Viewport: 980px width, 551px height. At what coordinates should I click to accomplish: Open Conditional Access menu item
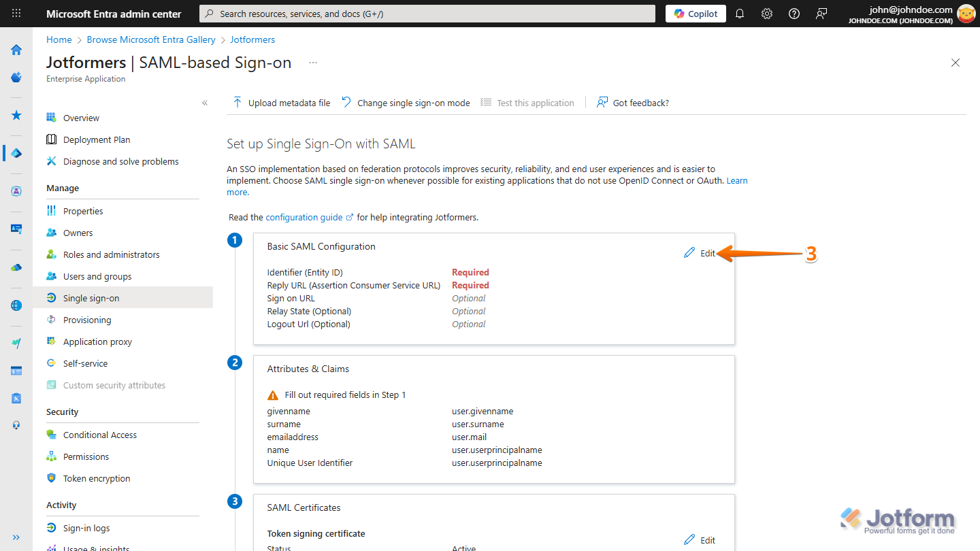coord(100,435)
